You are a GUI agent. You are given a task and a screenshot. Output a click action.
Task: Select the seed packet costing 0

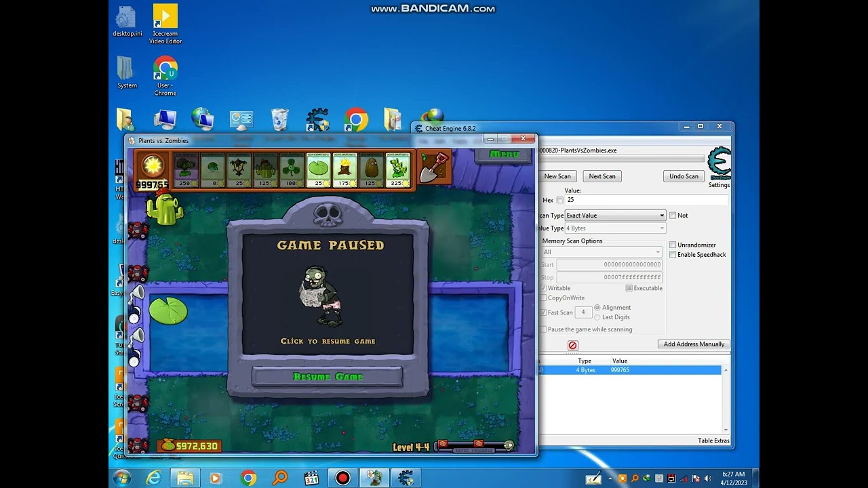tap(213, 170)
